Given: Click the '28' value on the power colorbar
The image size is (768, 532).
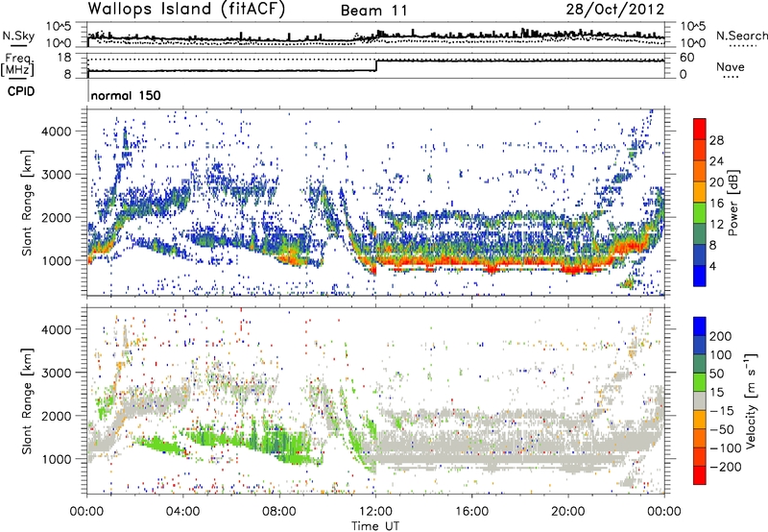Looking at the screenshot, I should [716, 140].
